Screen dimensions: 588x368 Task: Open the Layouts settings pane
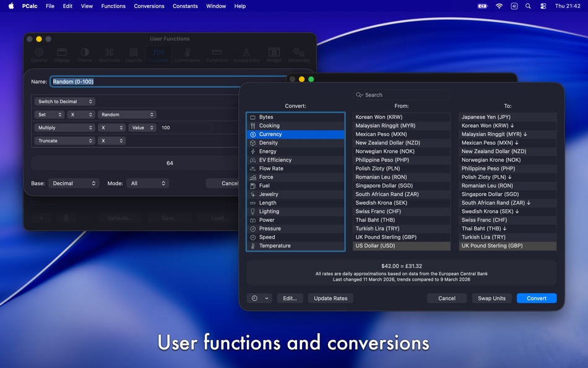(x=134, y=55)
